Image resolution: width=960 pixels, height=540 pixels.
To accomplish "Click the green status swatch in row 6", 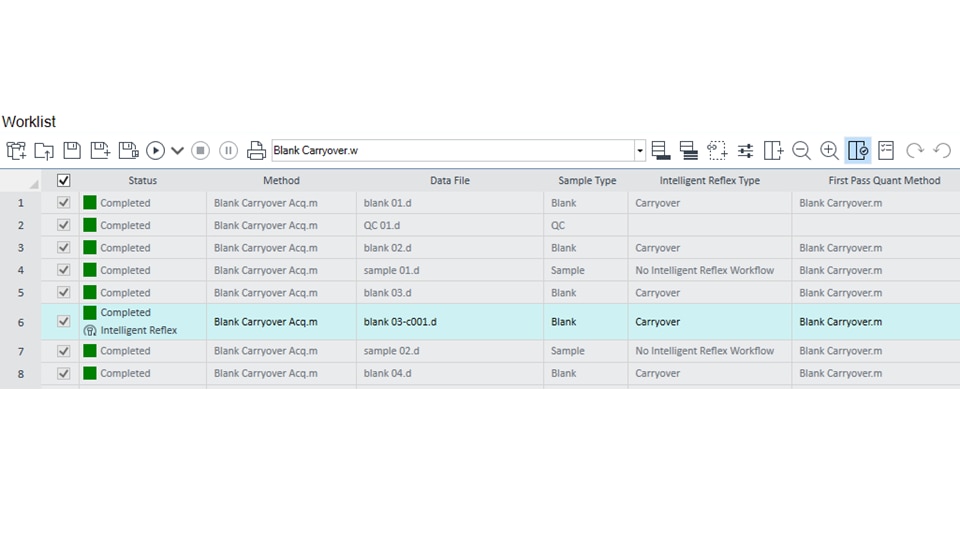I will 90,313.
